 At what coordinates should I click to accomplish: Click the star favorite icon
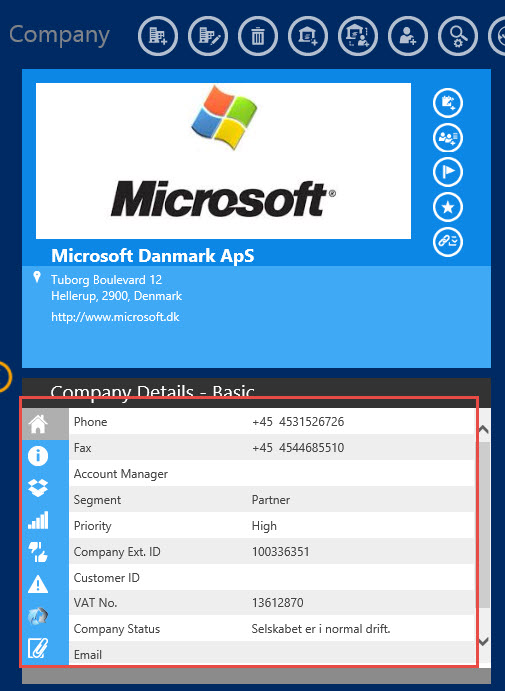click(448, 207)
